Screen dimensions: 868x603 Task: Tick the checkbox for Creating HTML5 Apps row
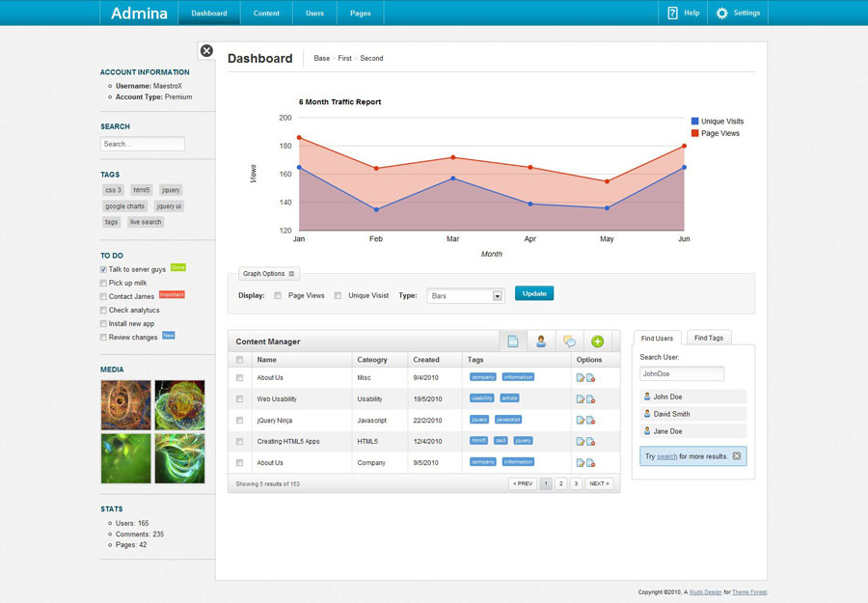[x=240, y=441]
